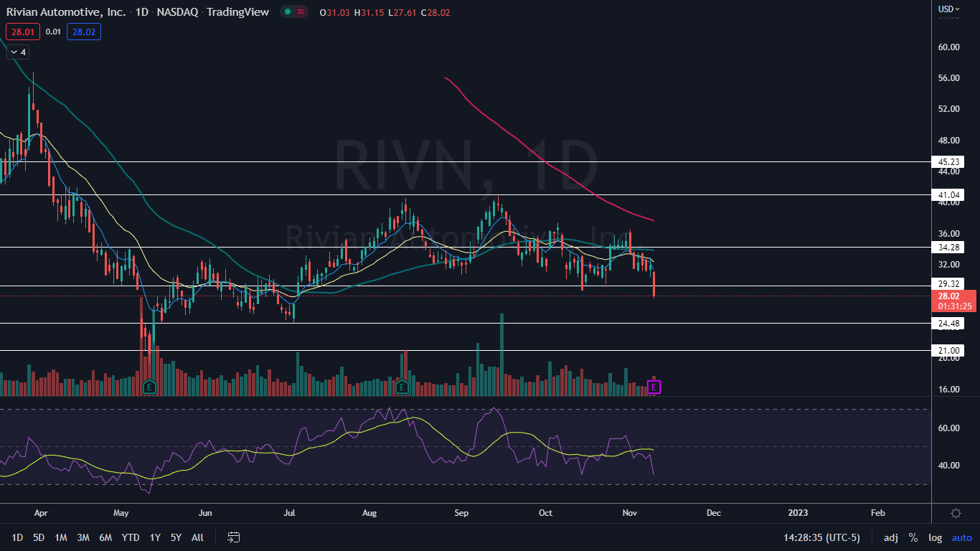Expand the collapsed indicators legend showing 4
This screenshot has height=551, width=980.
[x=17, y=52]
